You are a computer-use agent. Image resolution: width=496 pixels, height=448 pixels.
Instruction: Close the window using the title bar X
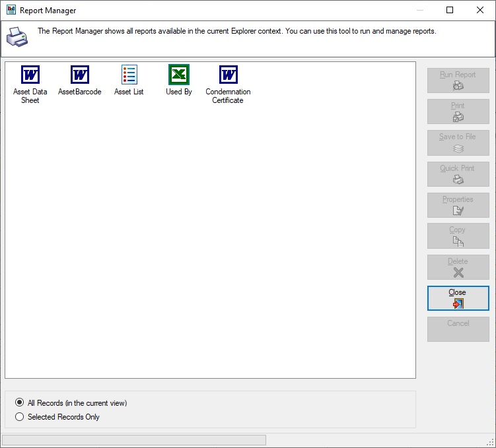pos(480,10)
